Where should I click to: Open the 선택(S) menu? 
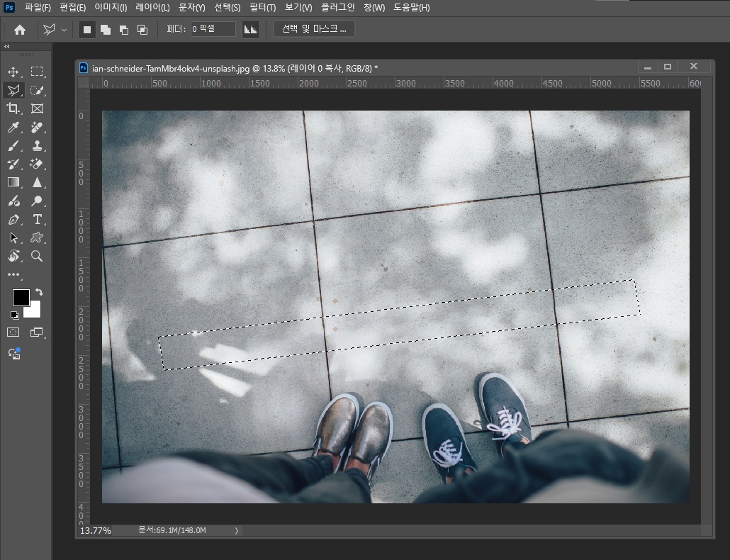(x=228, y=8)
